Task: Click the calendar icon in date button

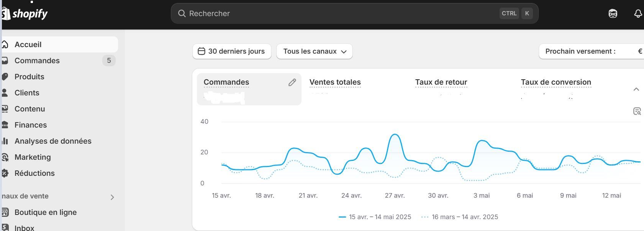Action: click(202, 51)
